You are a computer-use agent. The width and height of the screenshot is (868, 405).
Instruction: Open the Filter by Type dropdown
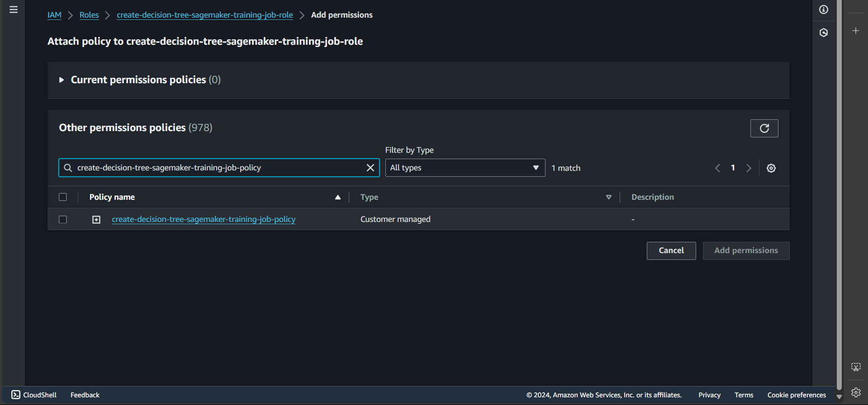pos(465,168)
